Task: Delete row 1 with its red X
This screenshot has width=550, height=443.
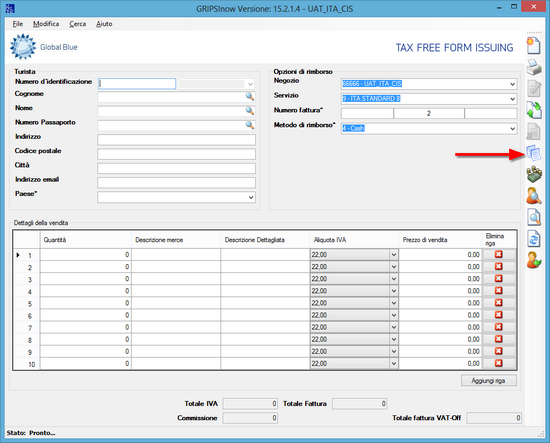Action: (x=498, y=254)
